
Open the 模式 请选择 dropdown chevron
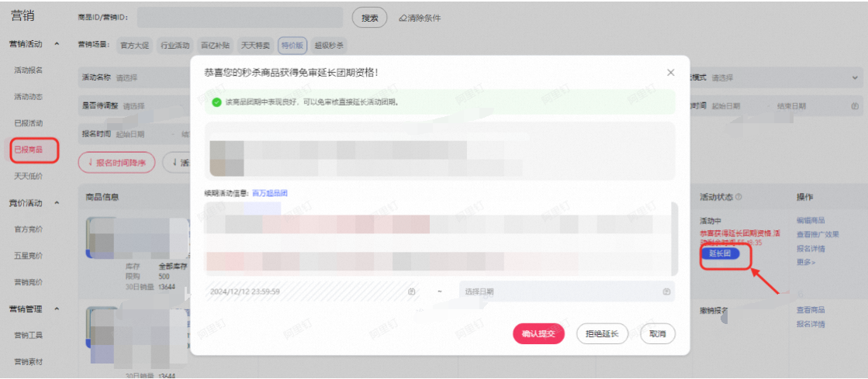856,78
